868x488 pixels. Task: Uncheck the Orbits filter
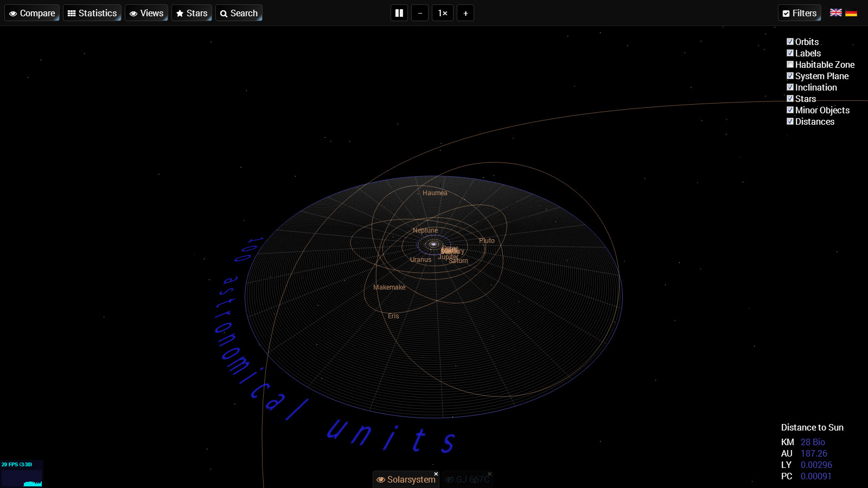(790, 42)
